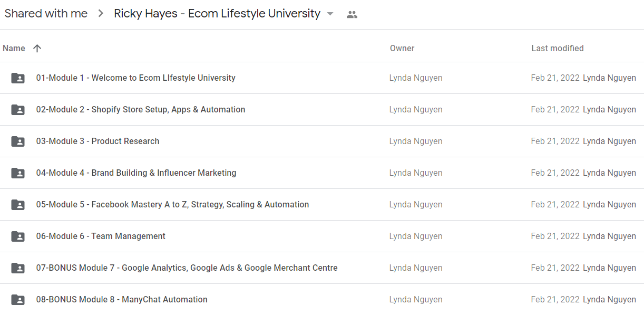This screenshot has width=644, height=314.
Task: Click the folder icon beside Team Management
Action: click(x=18, y=236)
